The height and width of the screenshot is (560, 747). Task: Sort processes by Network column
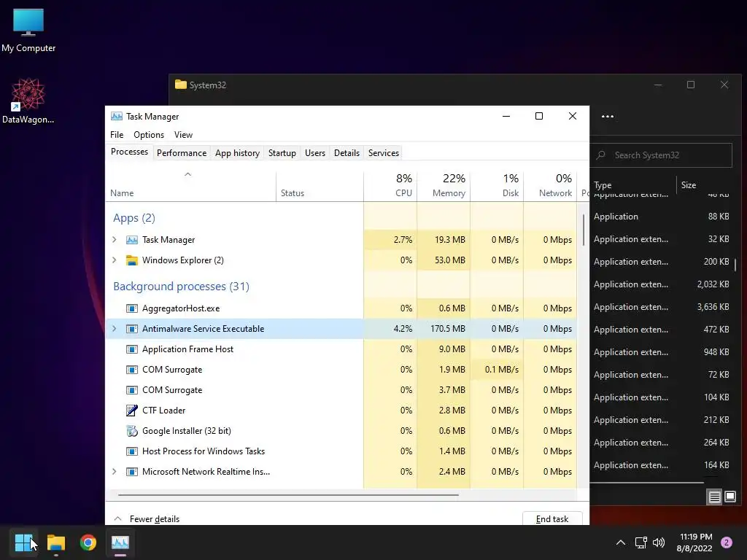tap(550, 186)
